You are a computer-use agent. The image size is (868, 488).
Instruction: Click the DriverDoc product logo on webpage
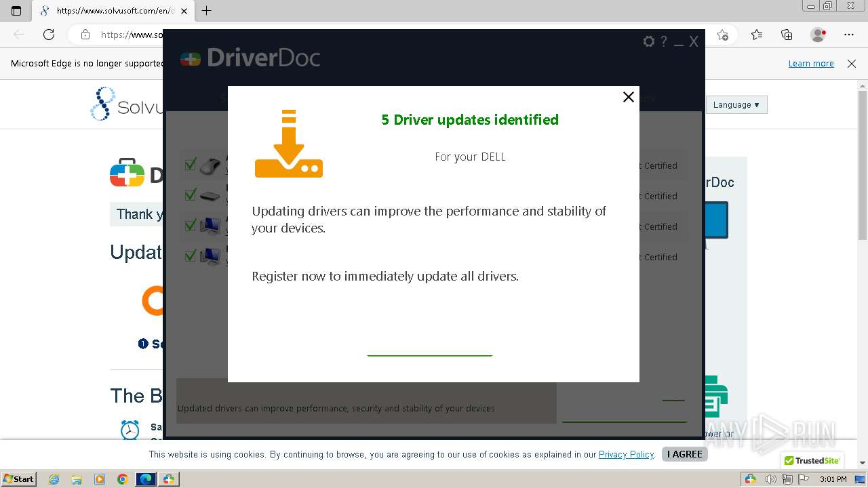point(136,173)
